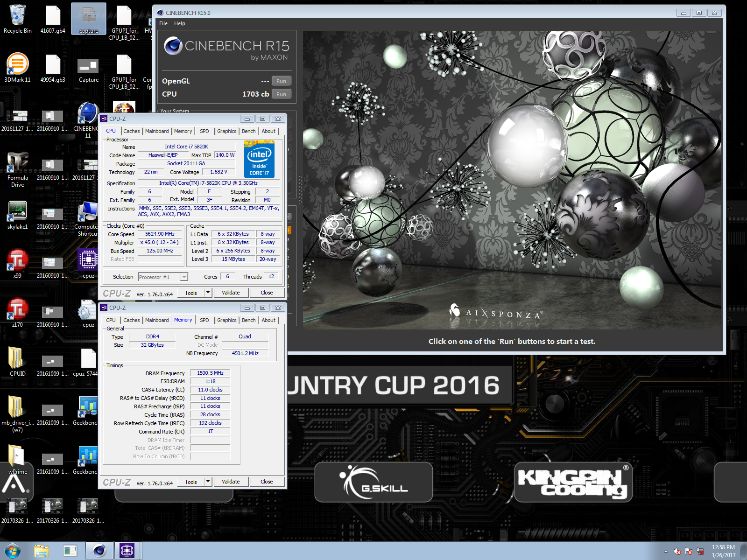Click the NB Frequency 4501.2 MHz value

pyautogui.click(x=245, y=353)
